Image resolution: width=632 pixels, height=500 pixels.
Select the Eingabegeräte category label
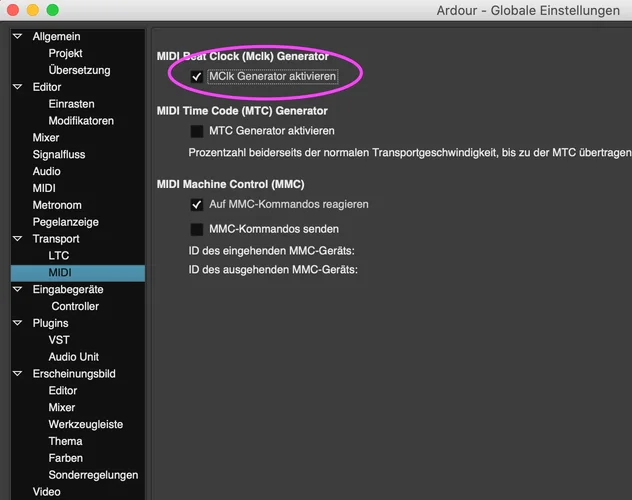click(68, 289)
